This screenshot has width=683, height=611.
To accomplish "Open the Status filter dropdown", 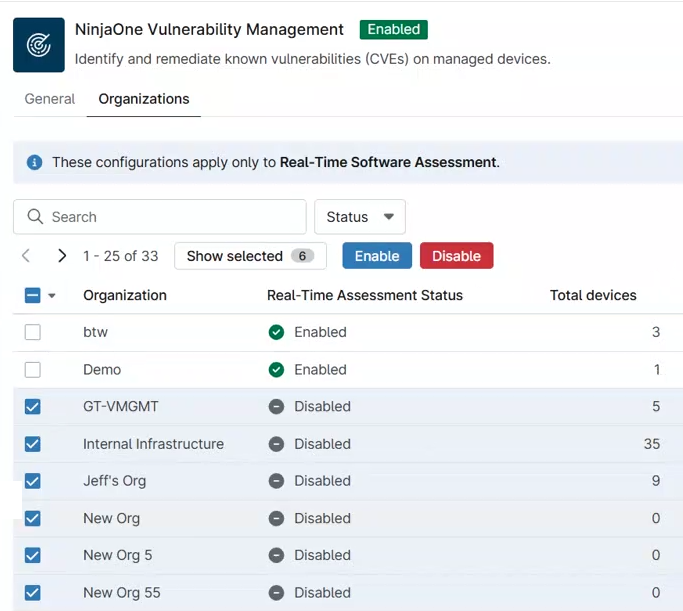I will (360, 216).
